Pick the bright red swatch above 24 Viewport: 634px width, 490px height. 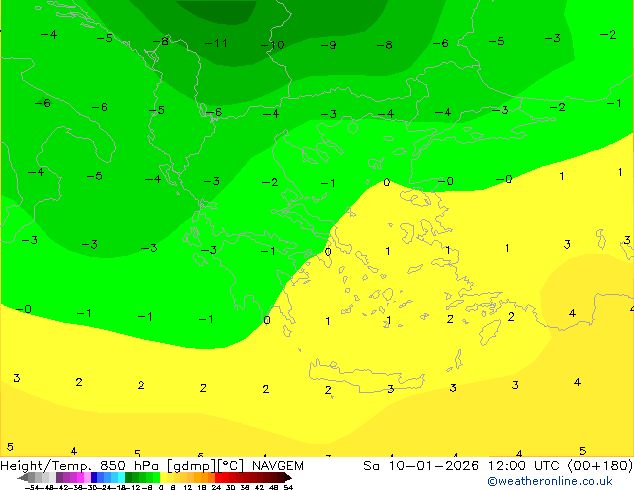219,477
